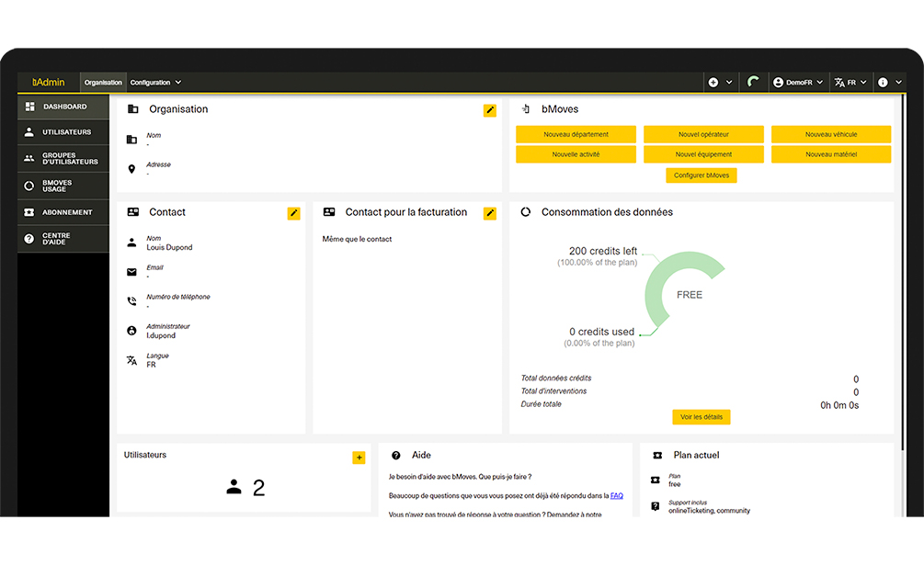Click the Support inclus icon
924x565 pixels.
(656, 506)
